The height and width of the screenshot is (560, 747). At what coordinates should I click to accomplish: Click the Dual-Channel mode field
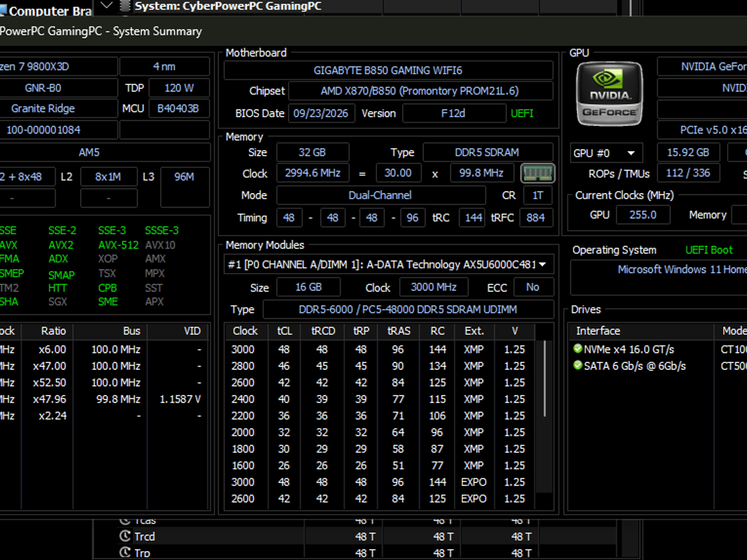381,195
